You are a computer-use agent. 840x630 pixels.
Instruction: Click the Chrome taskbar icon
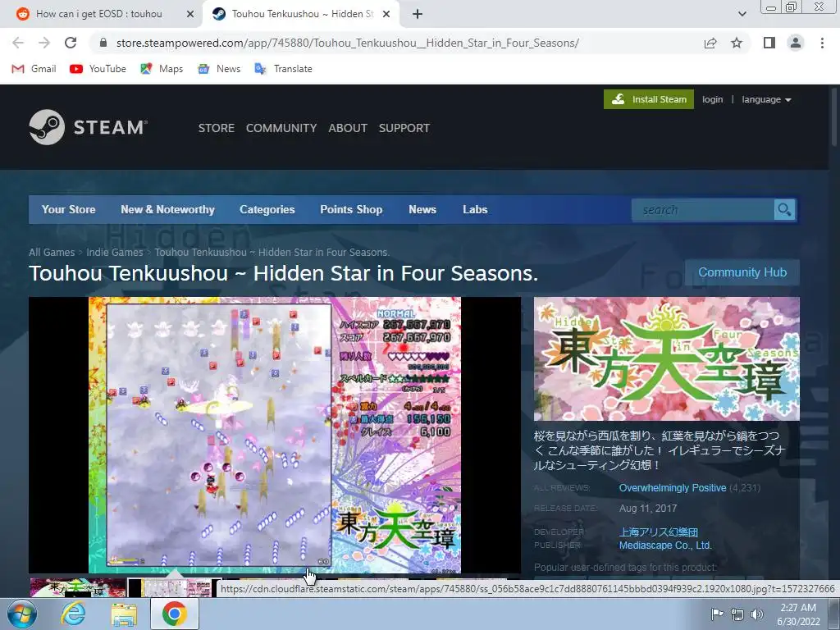click(x=174, y=614)
